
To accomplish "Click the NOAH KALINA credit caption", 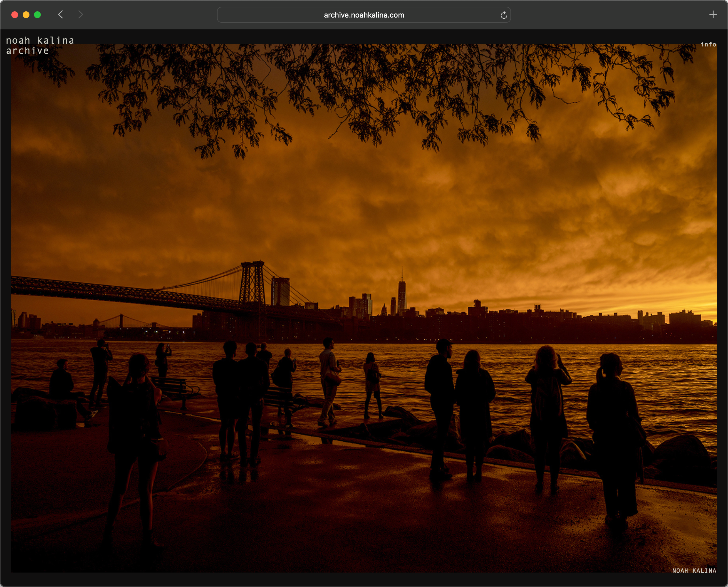I will pyautogui.click(x=694, y=571).
